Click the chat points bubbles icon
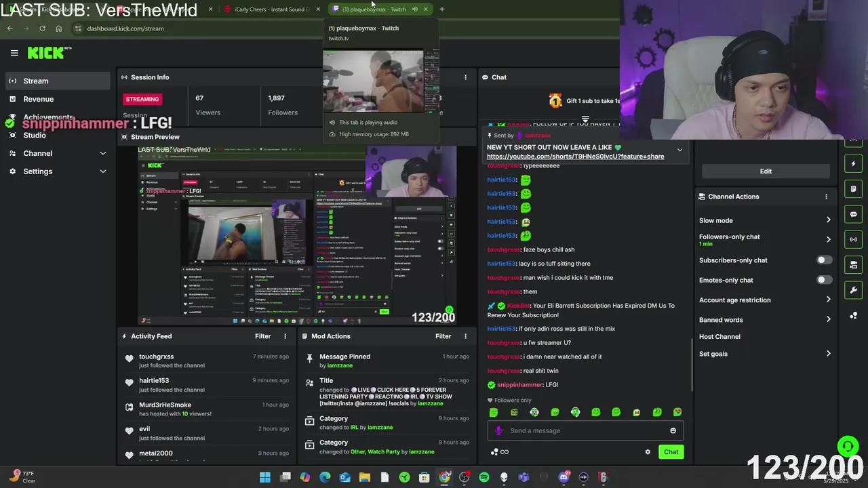Image resolution: width=868 pixels, height=488 pixels. (x=494, y=452)
